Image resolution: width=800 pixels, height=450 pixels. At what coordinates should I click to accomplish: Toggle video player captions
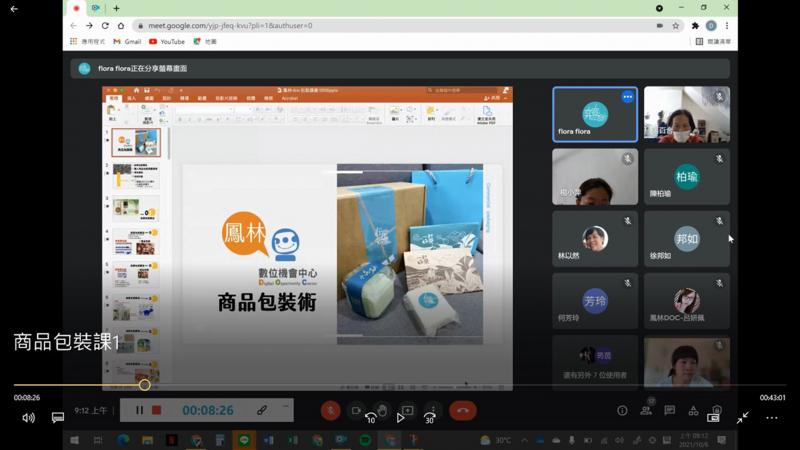tap(58, 418)
